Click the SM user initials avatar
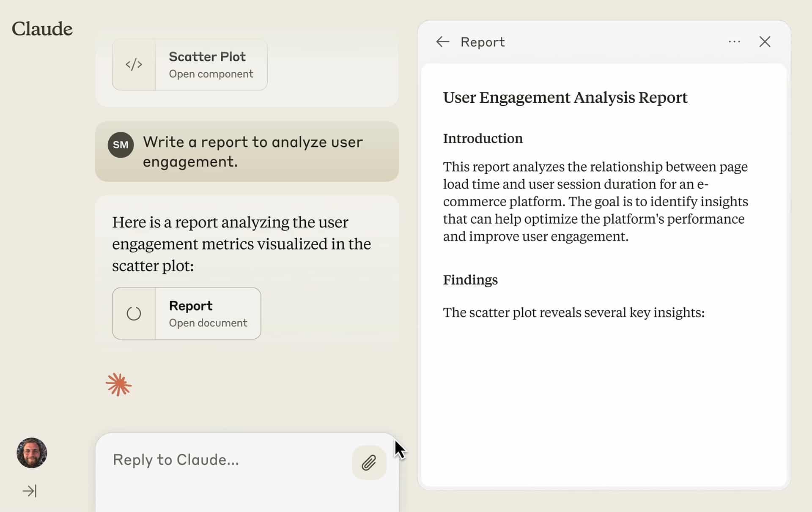This screenshot has height=512, width=812. [x=121, y=145]
